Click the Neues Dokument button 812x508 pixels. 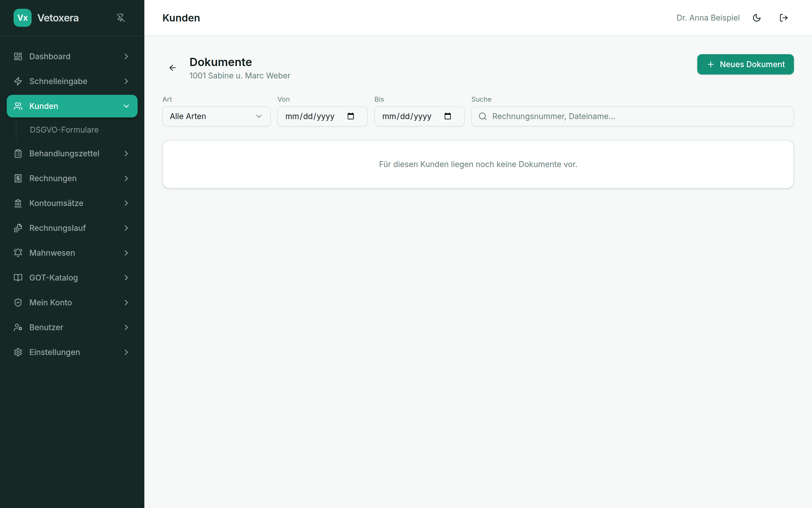pos(745,65)
